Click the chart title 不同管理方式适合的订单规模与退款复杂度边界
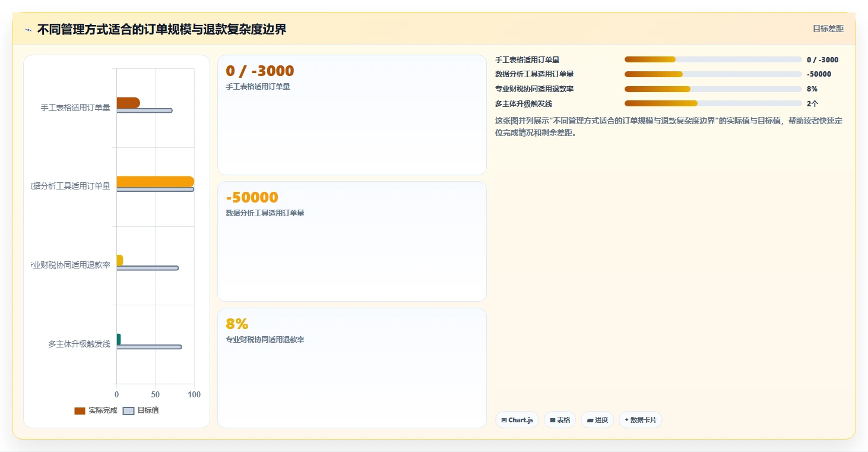Screen dimensions: 868x452 coord(161,30)
